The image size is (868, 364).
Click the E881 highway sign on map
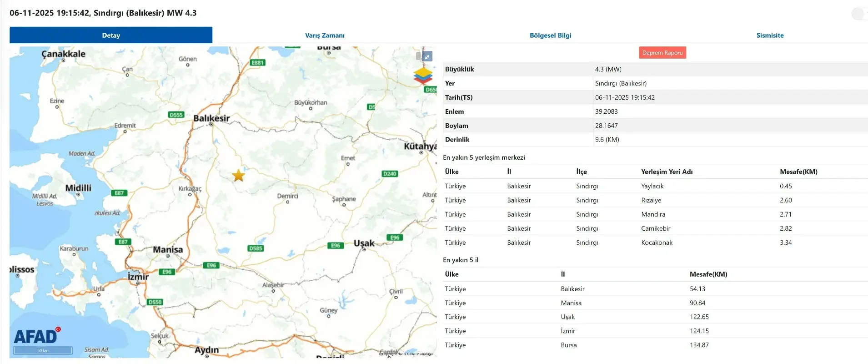(257, 63)
